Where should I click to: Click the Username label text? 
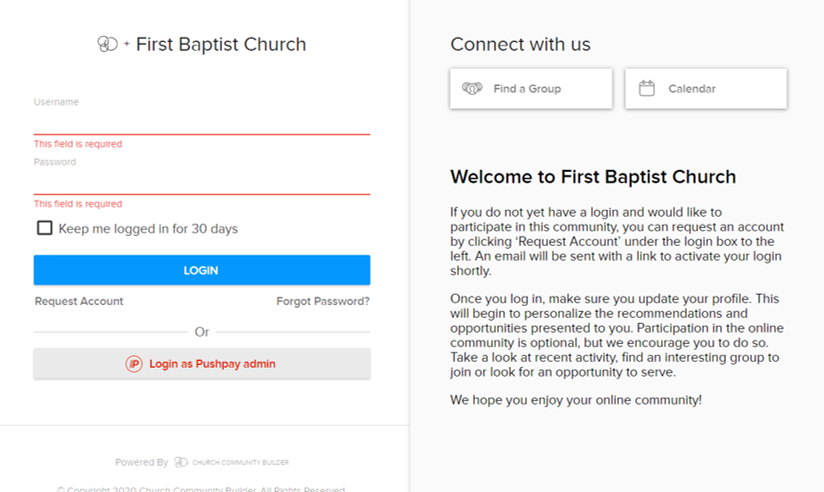click(56, 102)
